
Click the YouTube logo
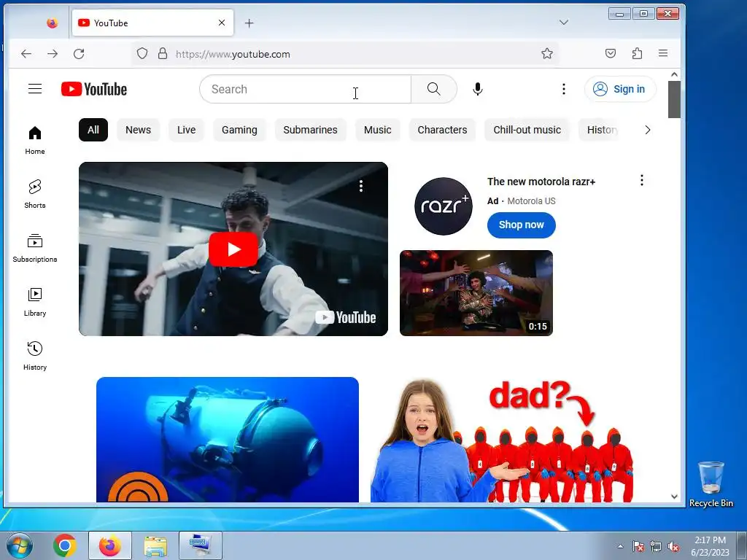pos(94,89)
